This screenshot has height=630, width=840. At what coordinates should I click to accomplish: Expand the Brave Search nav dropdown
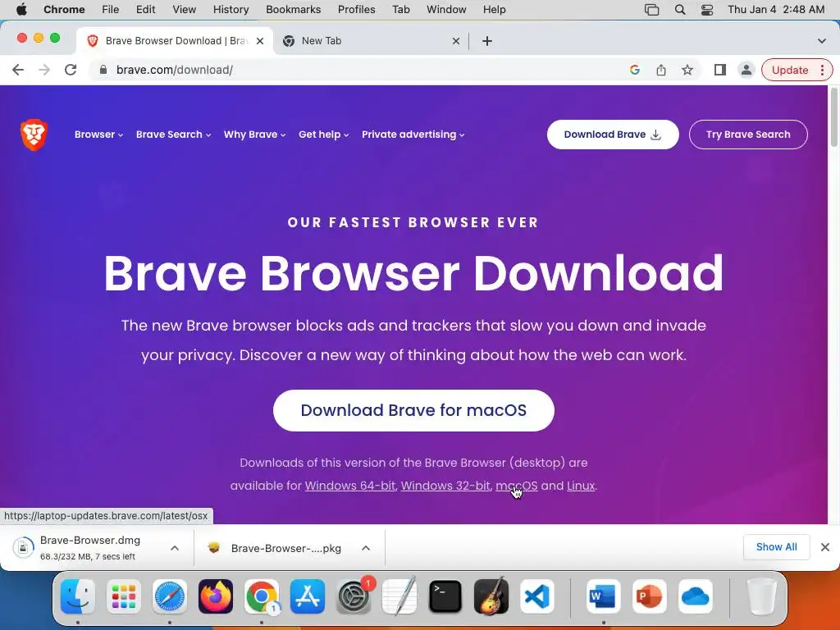click(x=173, y=135)
